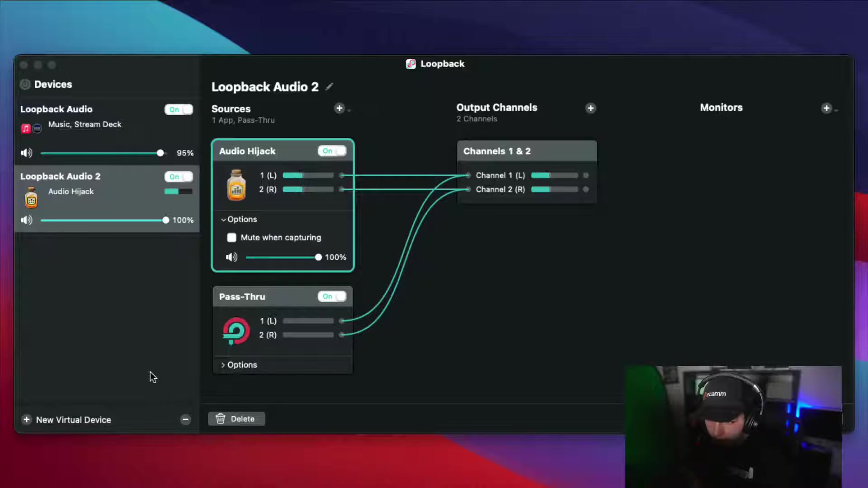Click the Channel 1 (L) right-side output connector
Image resolution: width=868 pixels, height=488 pixels.
(x=586, y=175)
